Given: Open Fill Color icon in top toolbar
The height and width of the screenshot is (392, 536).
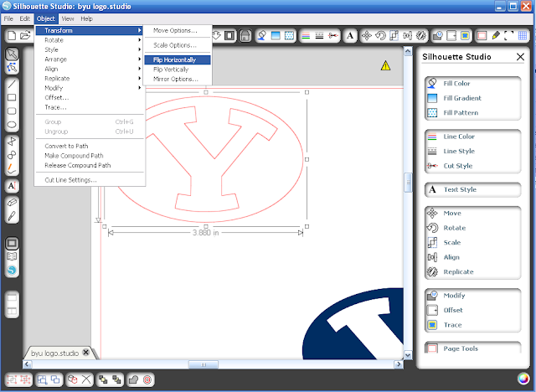Looking at the screenshot, I should (x=262, y=35).
